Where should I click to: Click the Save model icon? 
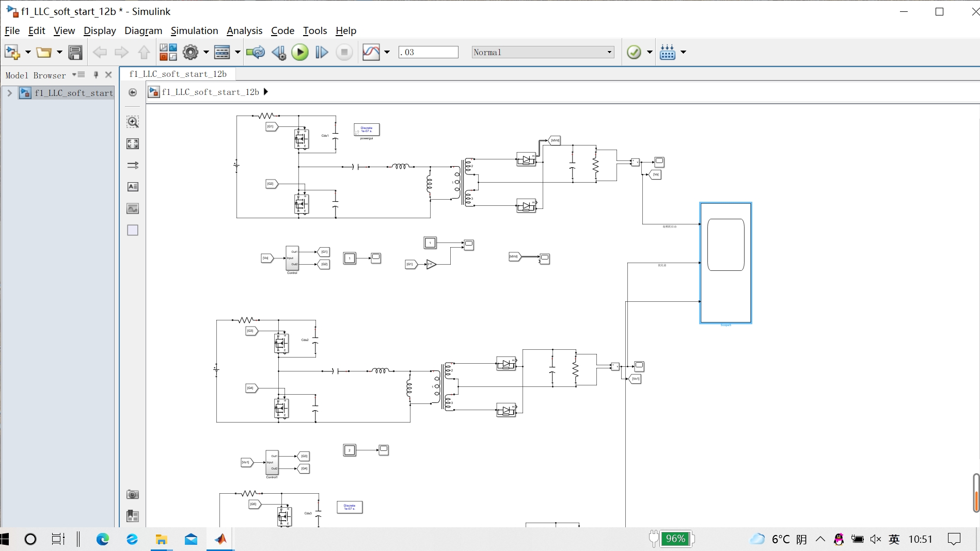click(75, 52)
